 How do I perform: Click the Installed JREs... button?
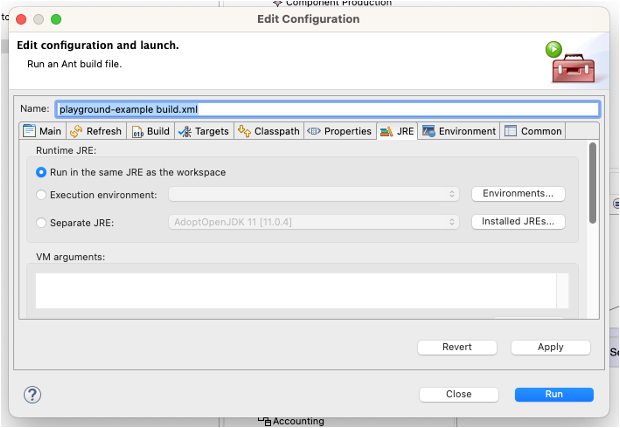tap(518, 222)
